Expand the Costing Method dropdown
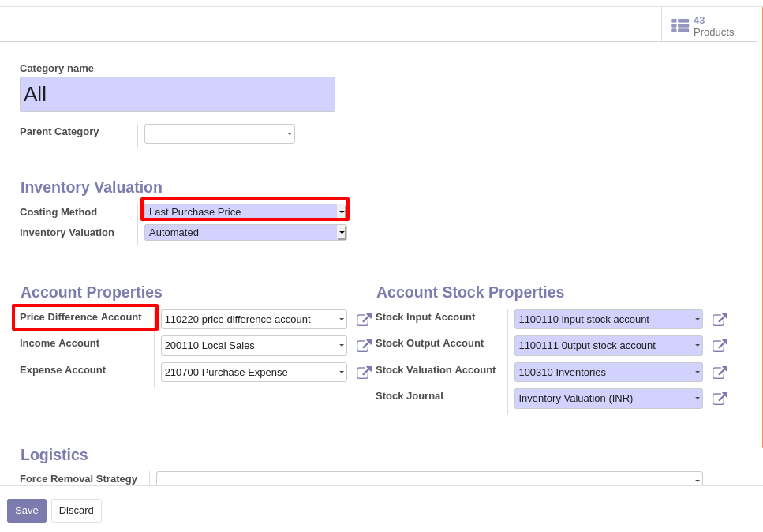 [245, 212]
